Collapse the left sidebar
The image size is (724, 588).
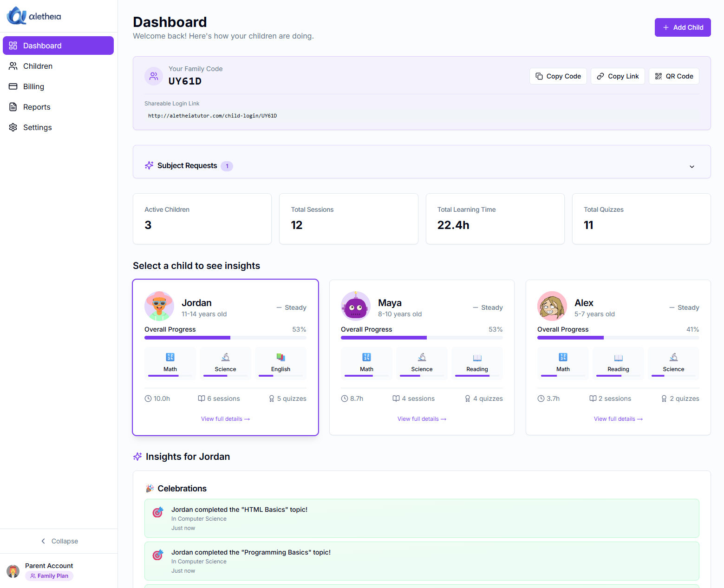pos(59,541)
